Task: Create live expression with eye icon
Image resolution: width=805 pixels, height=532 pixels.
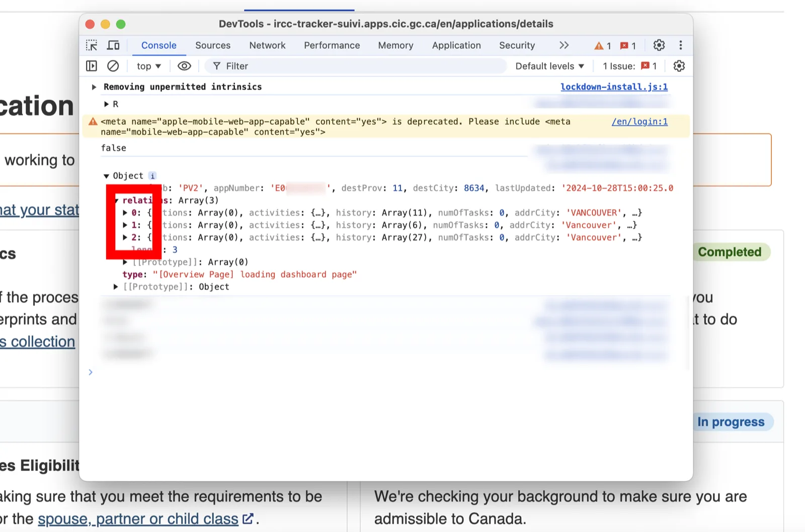Action: [185, 66]
